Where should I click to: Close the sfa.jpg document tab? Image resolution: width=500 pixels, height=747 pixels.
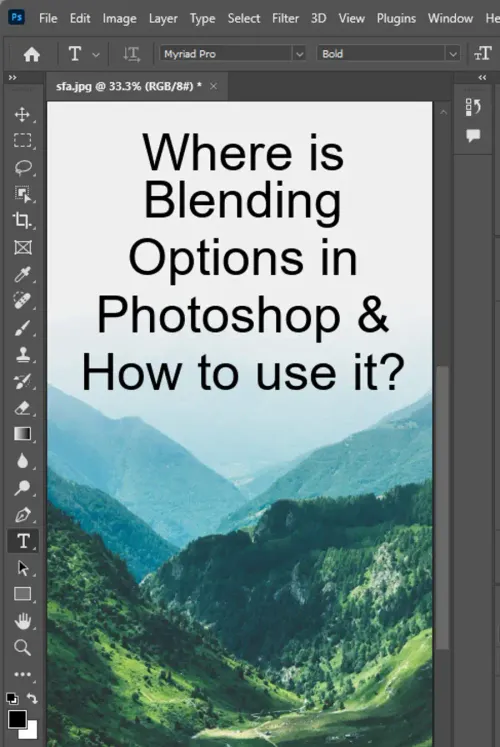[x=213, y=86]
